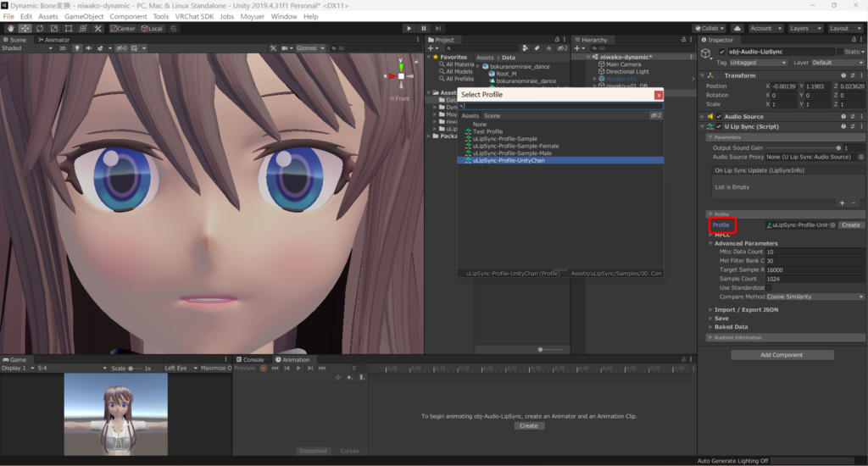Click the Pause button
The image size is (868, 466).
point(424,28)
